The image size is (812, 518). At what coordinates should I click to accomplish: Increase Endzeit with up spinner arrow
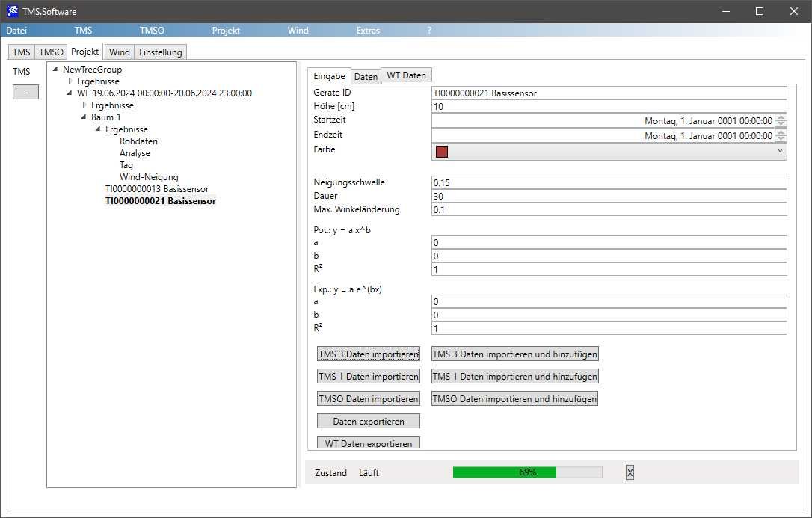[x=781, y=132]
